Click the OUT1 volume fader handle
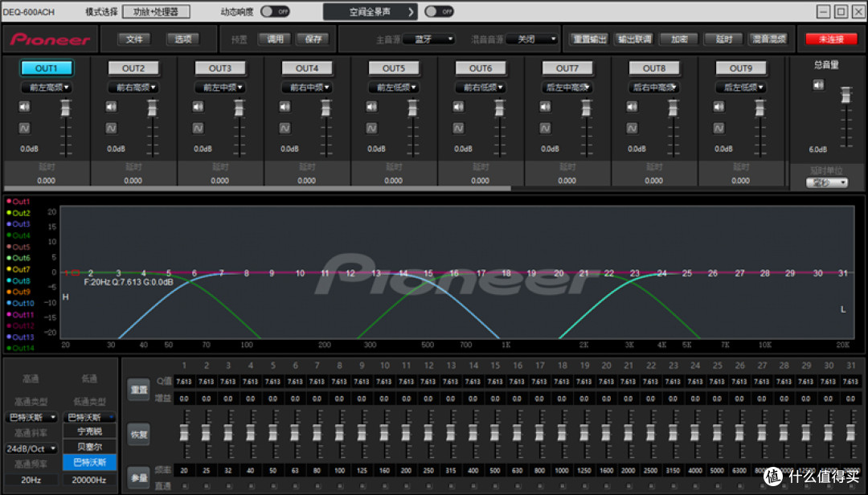This screenshot has width=868, height=495. pyautogui.click(x=65, y=108)
